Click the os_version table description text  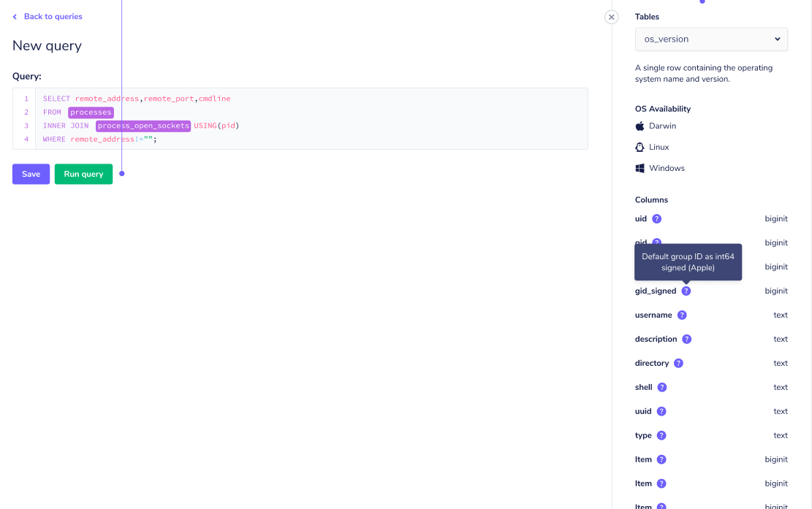click(704, 74)
